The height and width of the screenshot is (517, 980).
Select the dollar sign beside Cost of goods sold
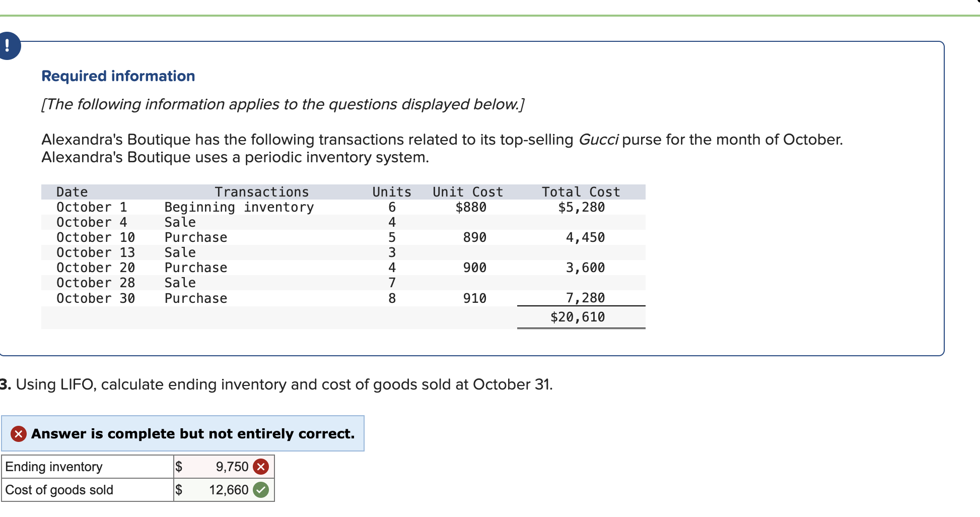tap(179, 490)
